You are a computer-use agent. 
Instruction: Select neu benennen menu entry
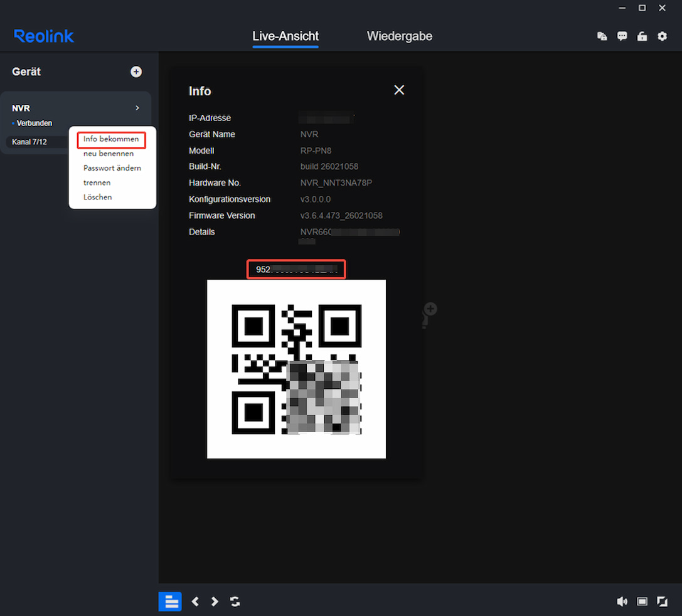point(109,154)
